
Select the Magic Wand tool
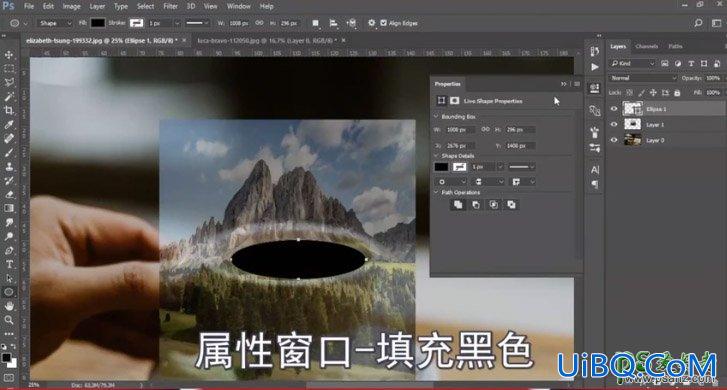[x=9, y=96]
